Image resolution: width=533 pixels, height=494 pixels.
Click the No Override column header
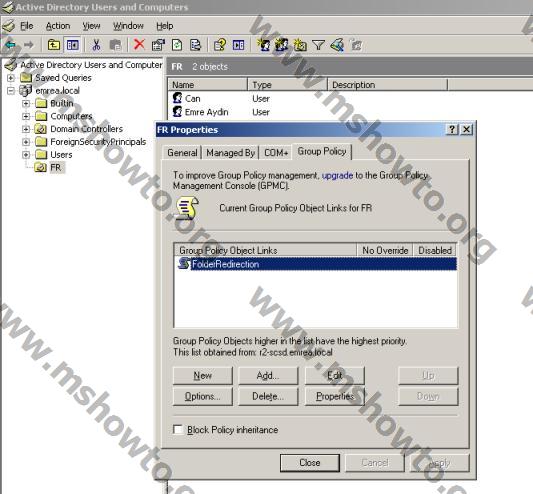[385, 250]
